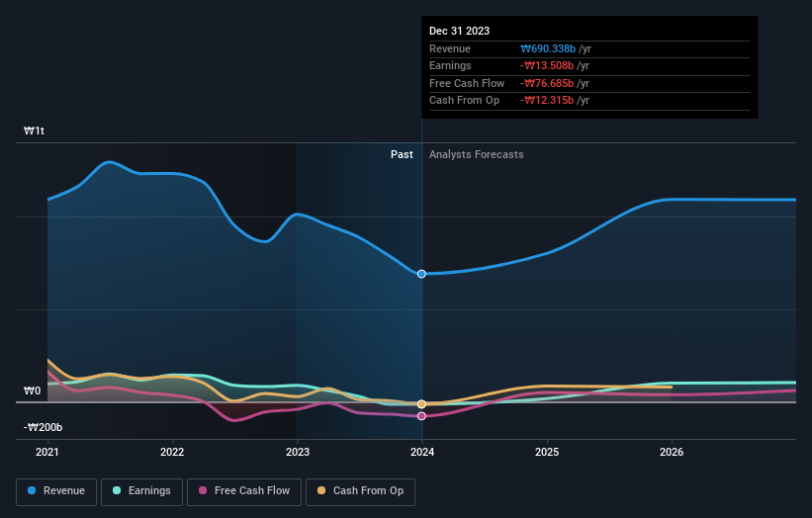Click the 2021 x-axis label

47,453
